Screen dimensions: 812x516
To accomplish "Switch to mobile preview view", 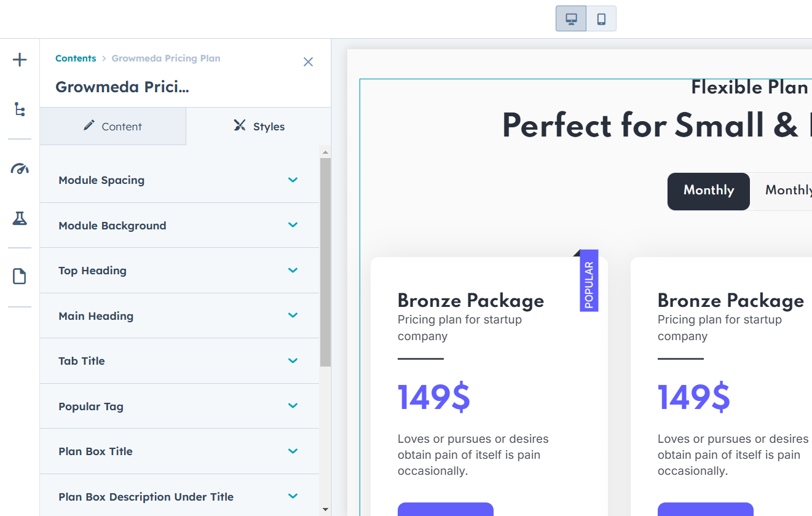I will pyautogui.click(x=601, y=18).
